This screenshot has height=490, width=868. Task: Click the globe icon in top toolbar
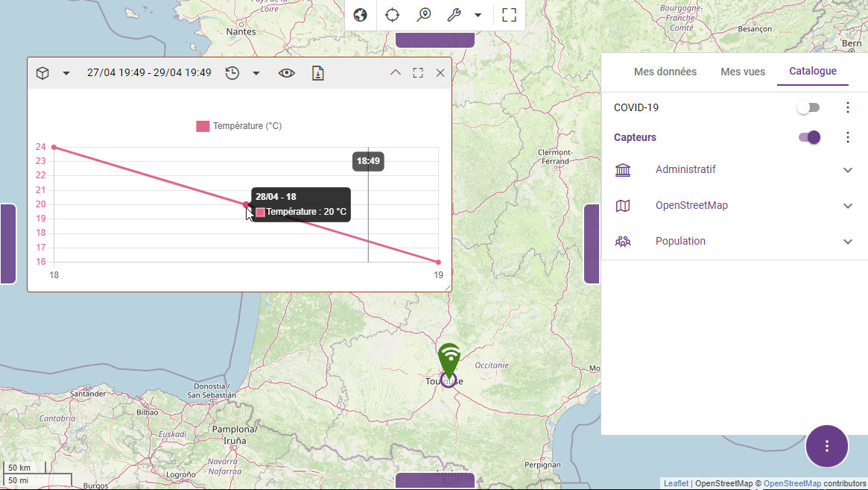[361, 15]
